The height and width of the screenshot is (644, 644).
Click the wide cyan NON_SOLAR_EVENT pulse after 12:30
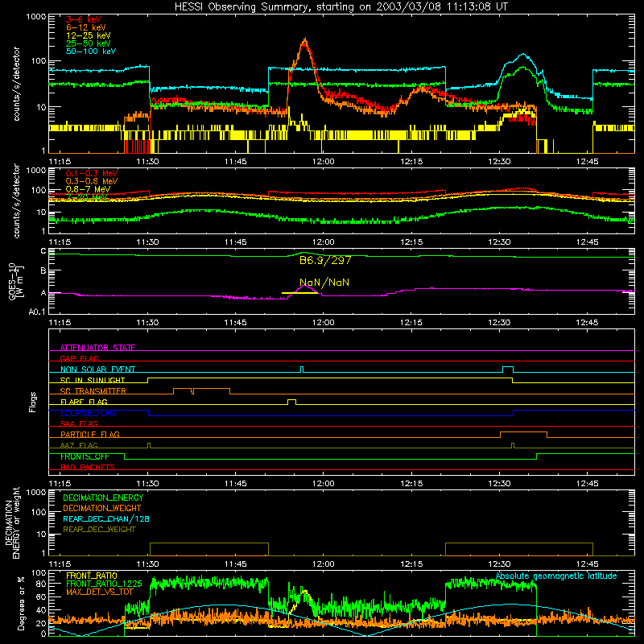click(x=508, y=369)
